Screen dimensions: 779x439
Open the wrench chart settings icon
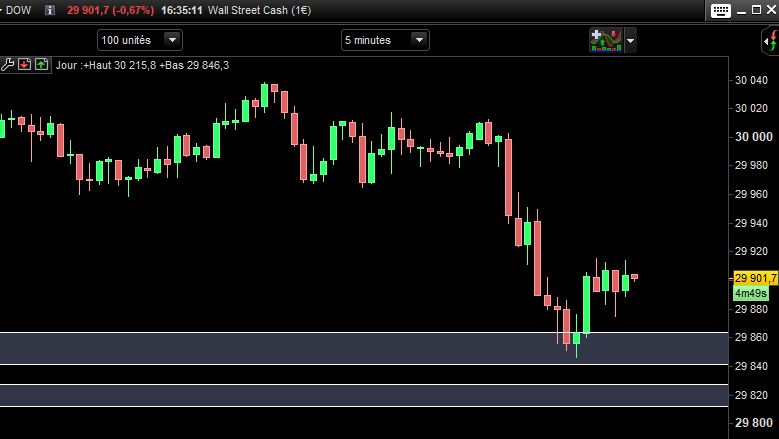pos(7,65)
